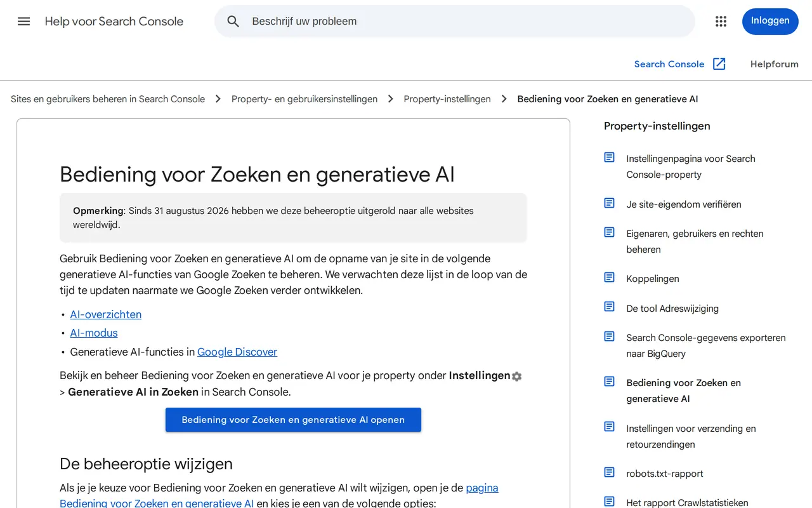Go to the Helpforum tab
The image size is (812, 508).
[775, 64]
